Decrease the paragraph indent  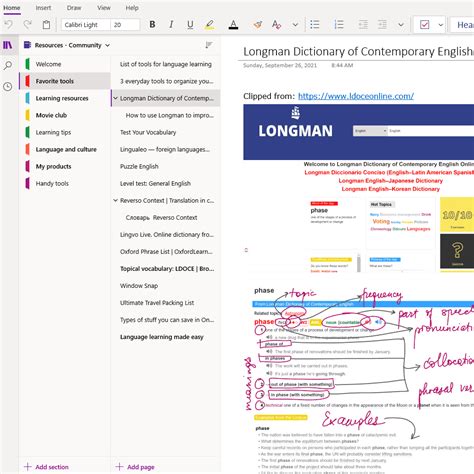click(363, 24)
